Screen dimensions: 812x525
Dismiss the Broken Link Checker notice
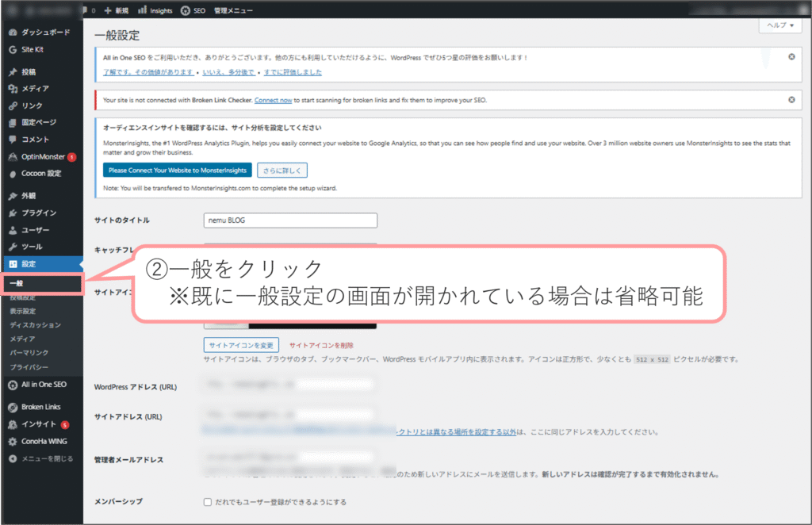(791, 100)
